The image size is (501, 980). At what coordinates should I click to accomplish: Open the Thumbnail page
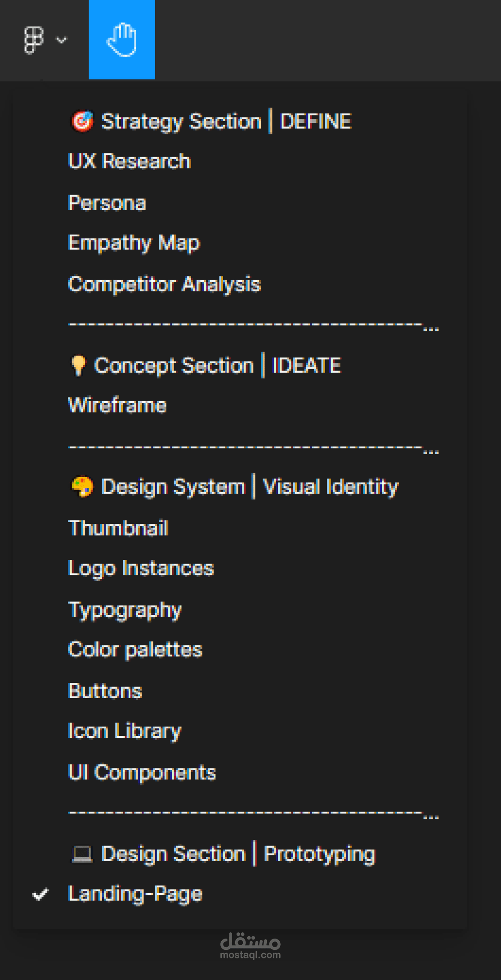(118, 528)
